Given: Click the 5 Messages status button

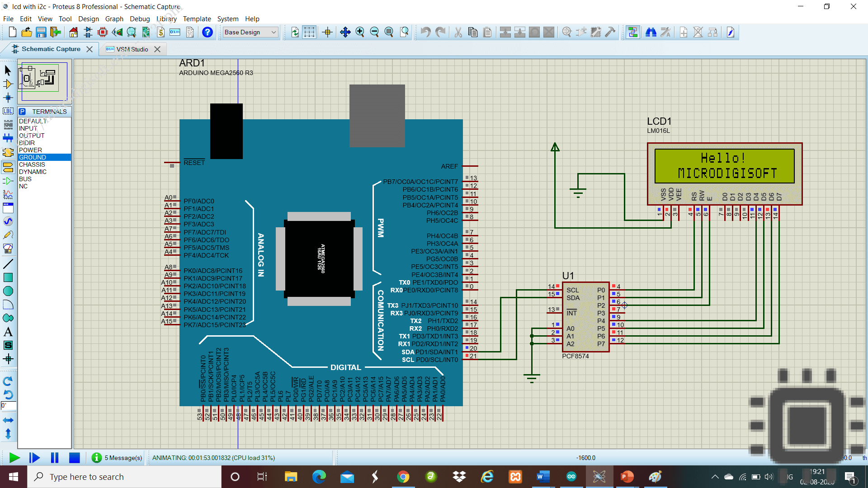Looking at the screenshot, I should (x=117, y=458).
